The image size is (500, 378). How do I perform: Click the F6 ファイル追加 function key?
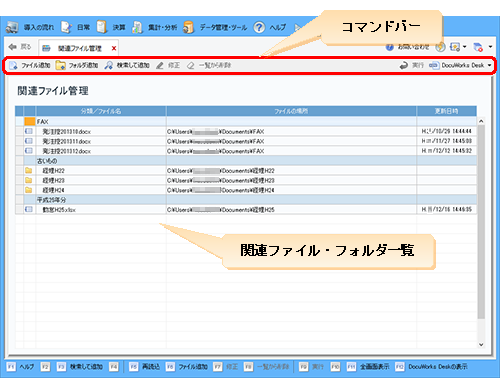point(187,367)
